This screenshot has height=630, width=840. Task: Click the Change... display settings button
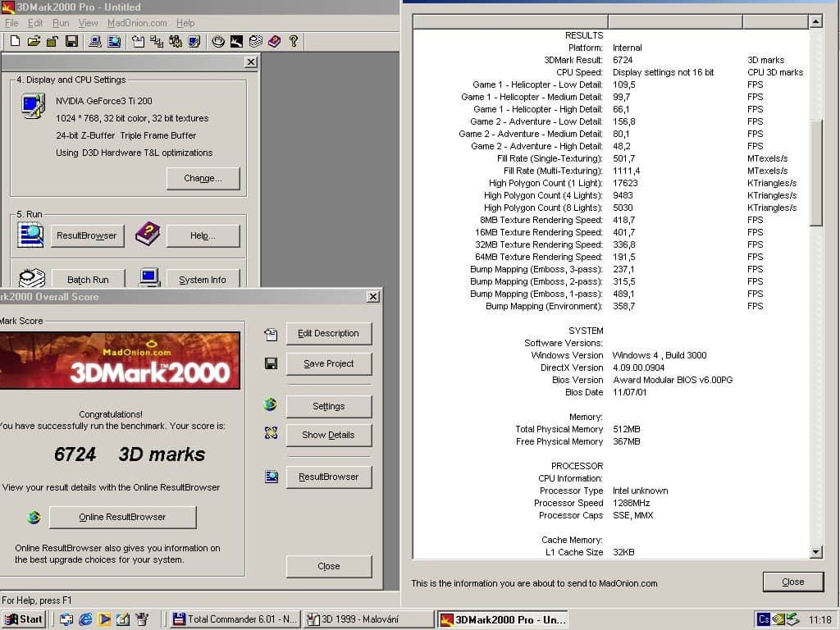pyautogui.click(x=203, y=178)
